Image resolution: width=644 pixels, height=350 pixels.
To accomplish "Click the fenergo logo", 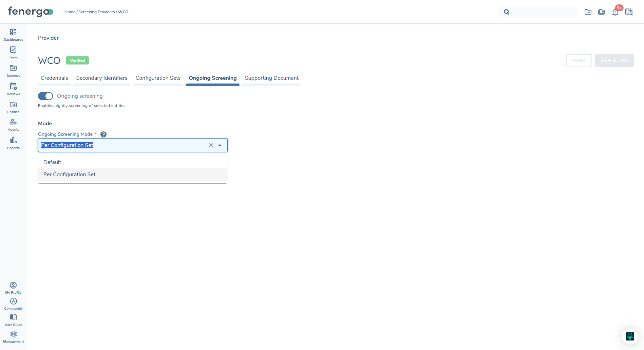I will [31, 12].
